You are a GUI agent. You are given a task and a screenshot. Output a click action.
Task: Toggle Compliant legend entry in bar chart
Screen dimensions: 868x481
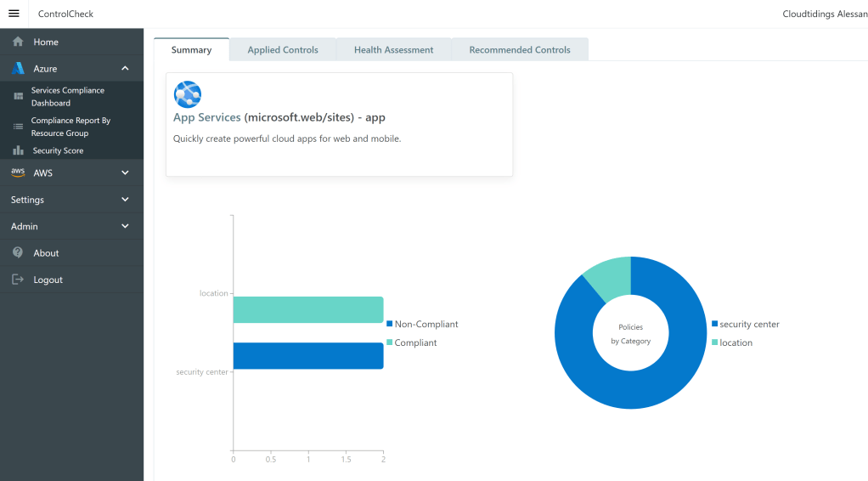click(412, 342)
